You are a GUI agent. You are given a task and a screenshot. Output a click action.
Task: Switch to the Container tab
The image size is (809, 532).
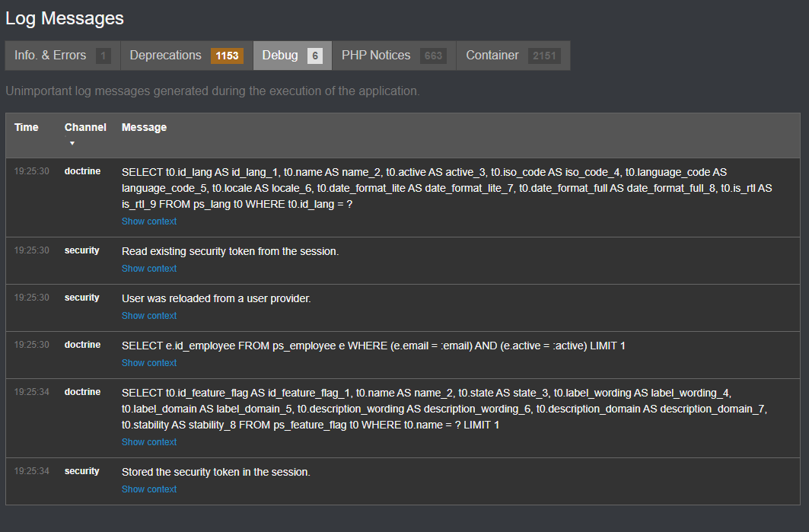tap(514, 56)
